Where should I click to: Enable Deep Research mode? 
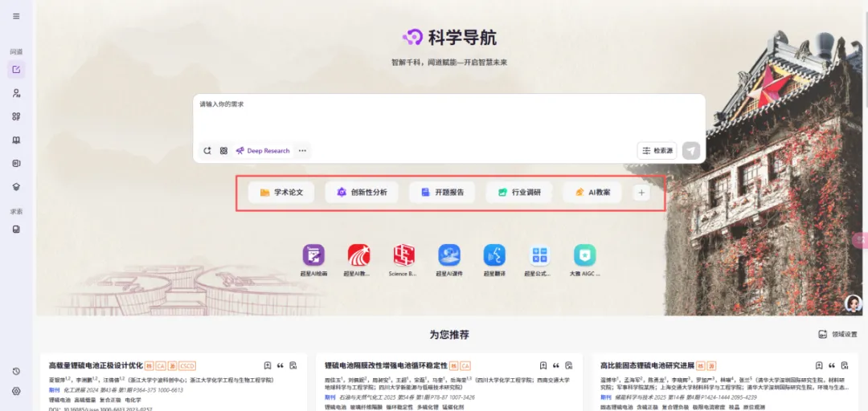pos(262,150)
